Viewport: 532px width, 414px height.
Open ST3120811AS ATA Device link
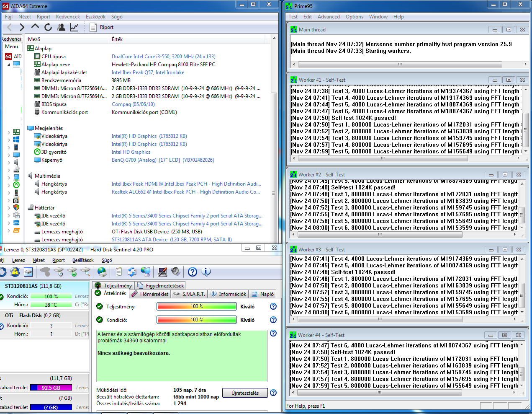[x=172, y=240]
